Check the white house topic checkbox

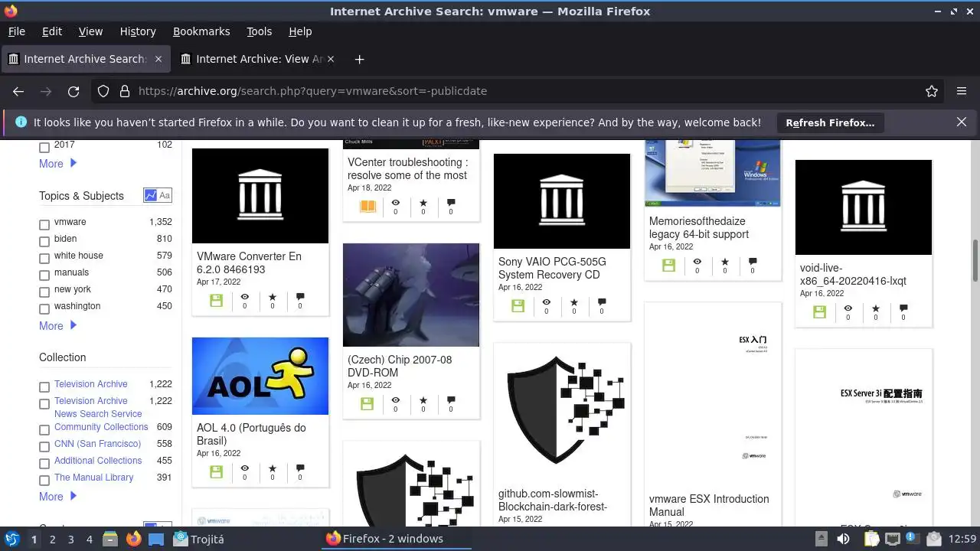44,259
